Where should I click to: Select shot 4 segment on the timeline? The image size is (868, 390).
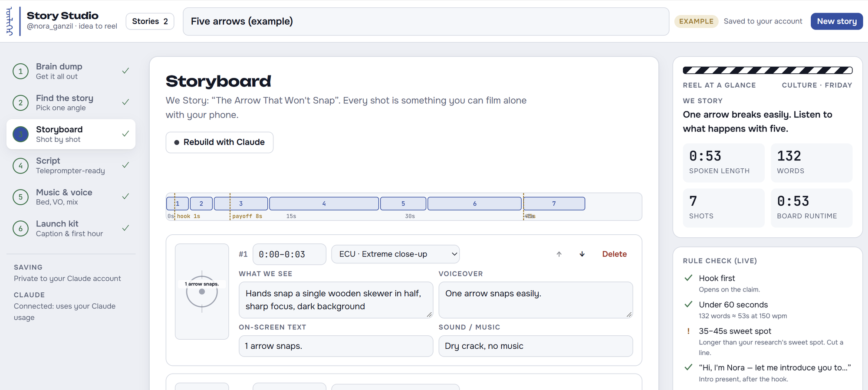point(324,203)
